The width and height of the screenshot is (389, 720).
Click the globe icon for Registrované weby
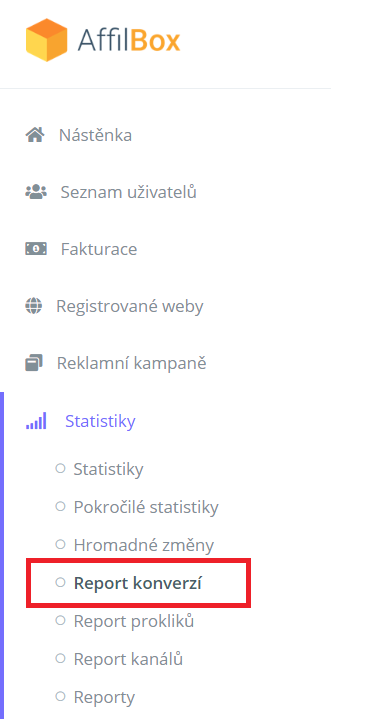pyautogui.click(x=33, y=306)
